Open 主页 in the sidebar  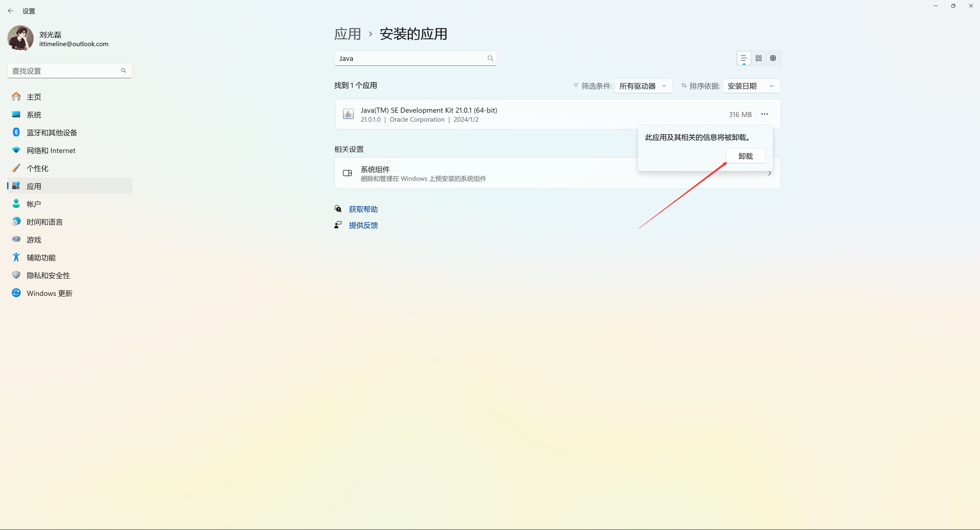pos(70,97)
